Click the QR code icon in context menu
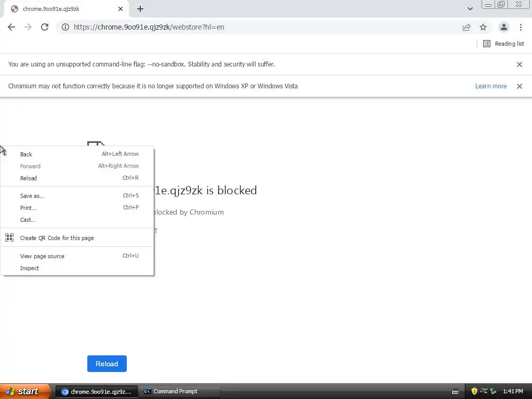The height and width of the screenshot is (399, 532). coord(9,237)
